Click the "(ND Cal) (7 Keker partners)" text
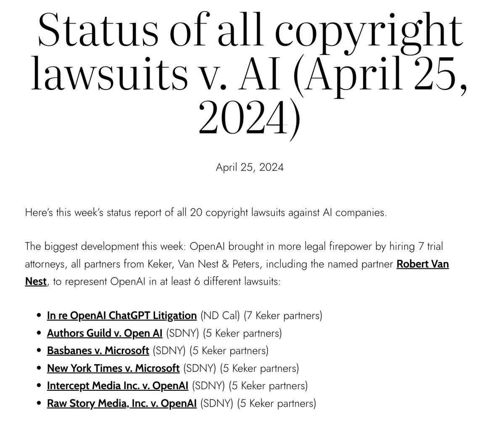504x424 pixels. [261, 315]
